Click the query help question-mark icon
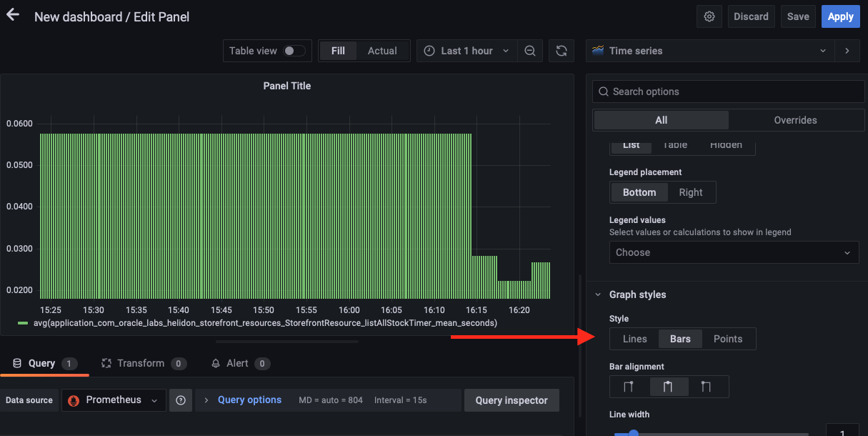Screen dimensions: 868x436 click(181, 400)
